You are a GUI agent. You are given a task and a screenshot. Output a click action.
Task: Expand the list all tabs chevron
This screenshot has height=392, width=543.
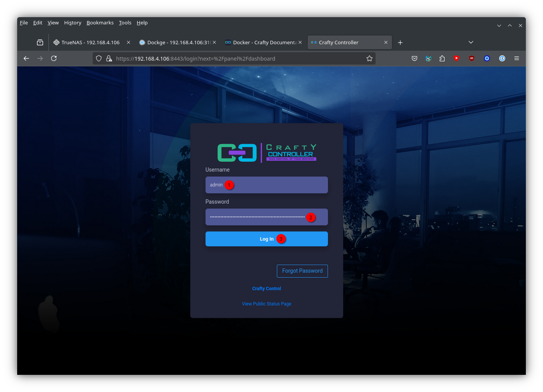click(471, 42)
